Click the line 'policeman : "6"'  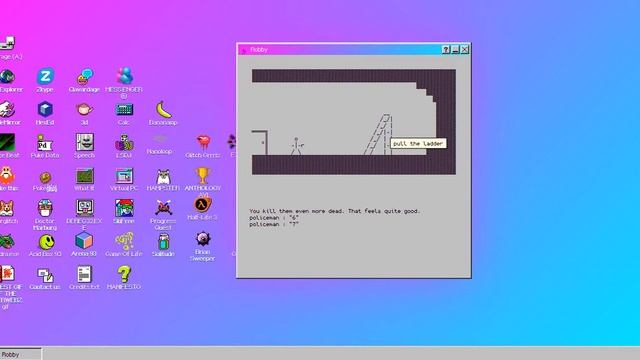click(274, 218)
